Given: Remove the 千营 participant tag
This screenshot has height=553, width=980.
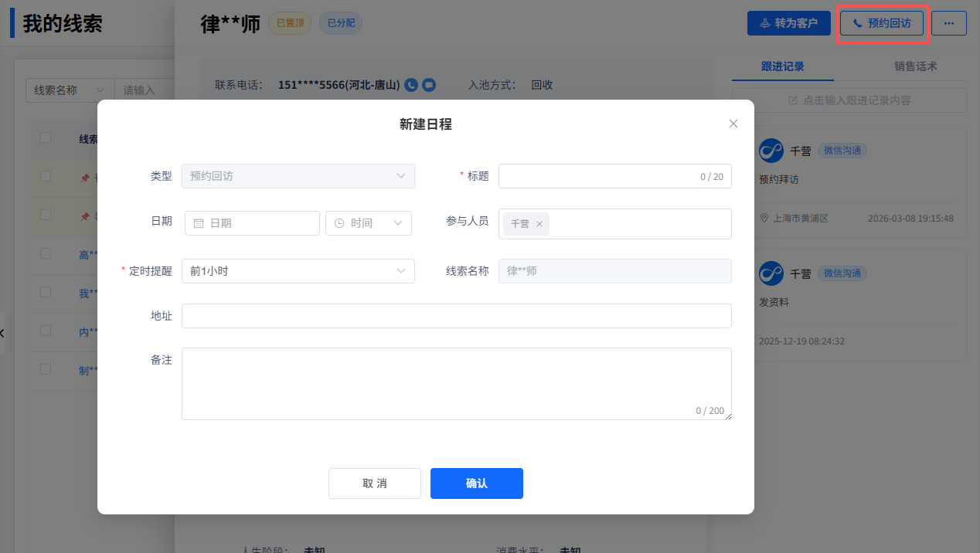Looking at the screenshot, I should point(539,224).
